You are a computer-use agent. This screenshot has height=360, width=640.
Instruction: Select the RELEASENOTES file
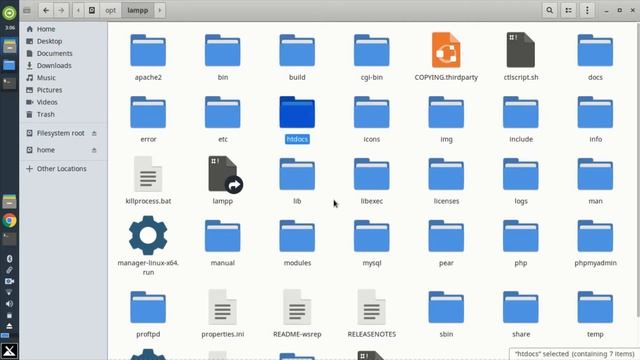point(371,307)
